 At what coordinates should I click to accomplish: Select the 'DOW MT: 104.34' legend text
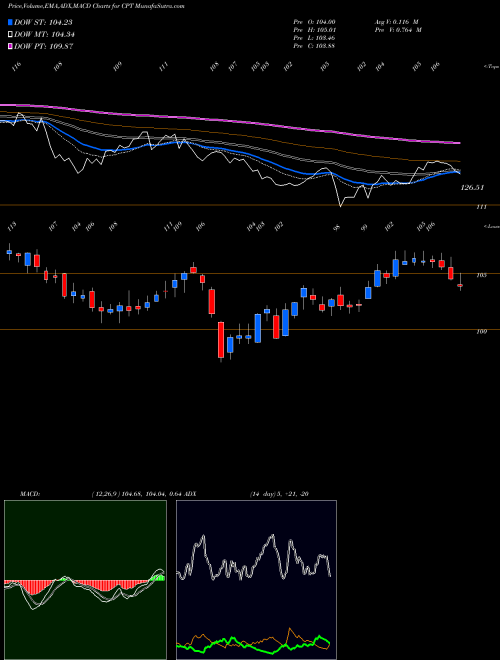pyautogui.click(x=44, y=35)
